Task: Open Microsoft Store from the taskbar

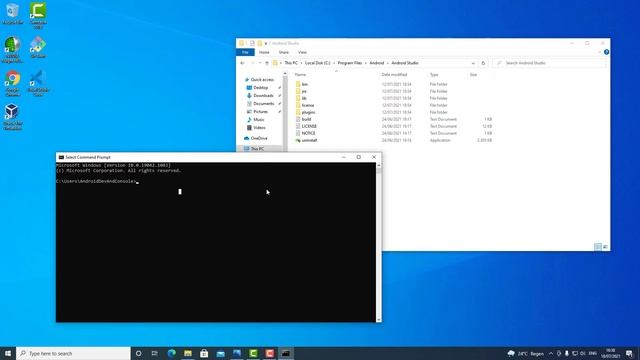Action: [204, 353]
